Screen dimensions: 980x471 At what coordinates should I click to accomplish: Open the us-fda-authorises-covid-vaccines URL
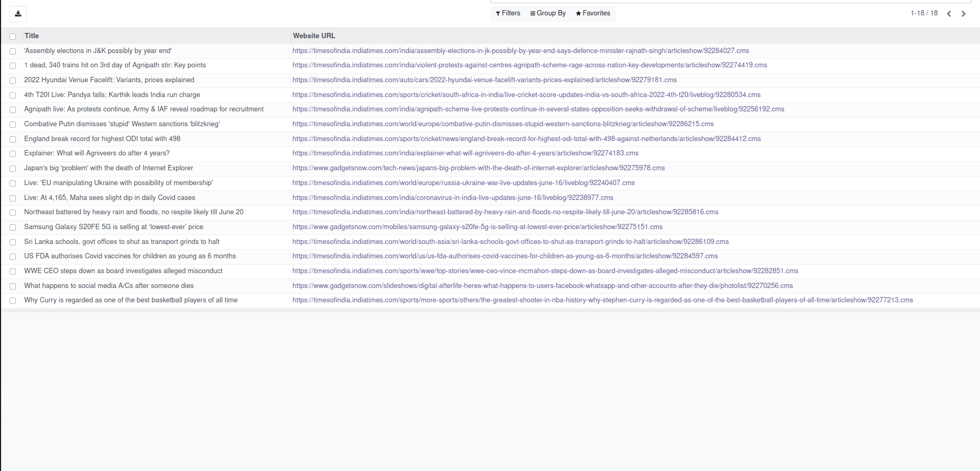505,256
